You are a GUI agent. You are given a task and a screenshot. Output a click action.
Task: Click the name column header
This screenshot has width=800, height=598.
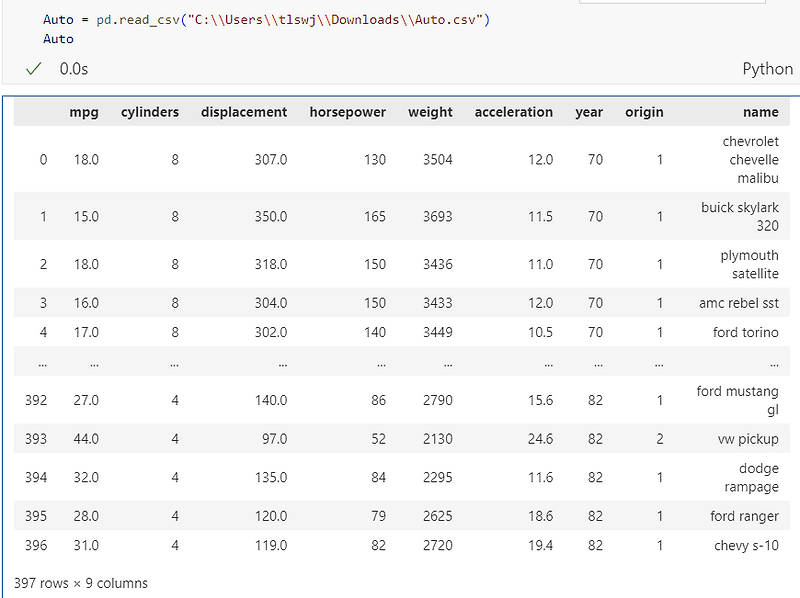point(761,112)
